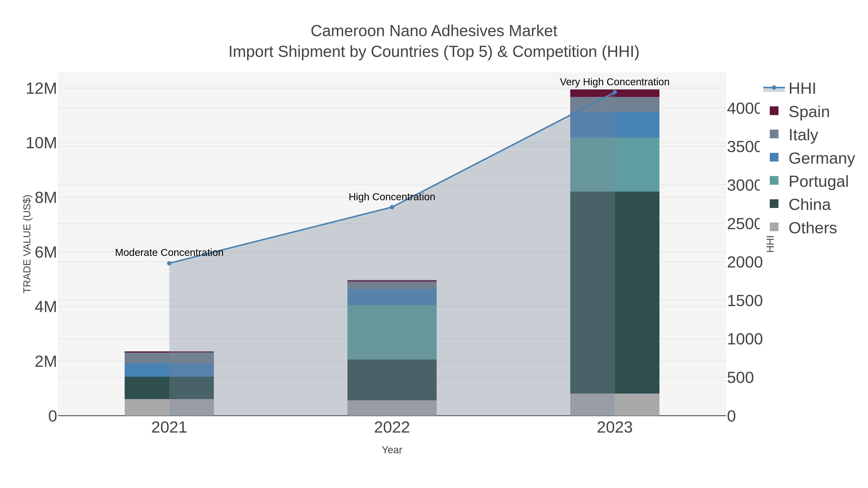Click the China segment of the 2022 bar
This screenshot has height=488, width=868.
point(392,380)
